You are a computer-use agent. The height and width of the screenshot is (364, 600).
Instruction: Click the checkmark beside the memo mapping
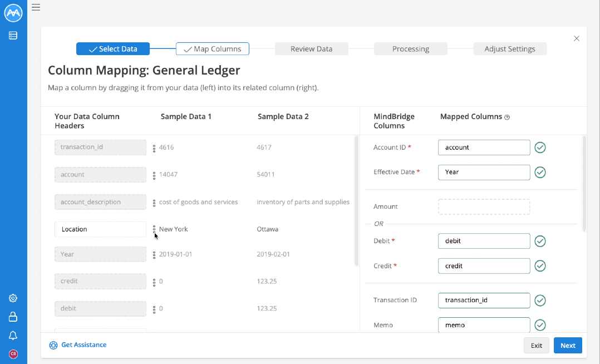pos(540,325)
